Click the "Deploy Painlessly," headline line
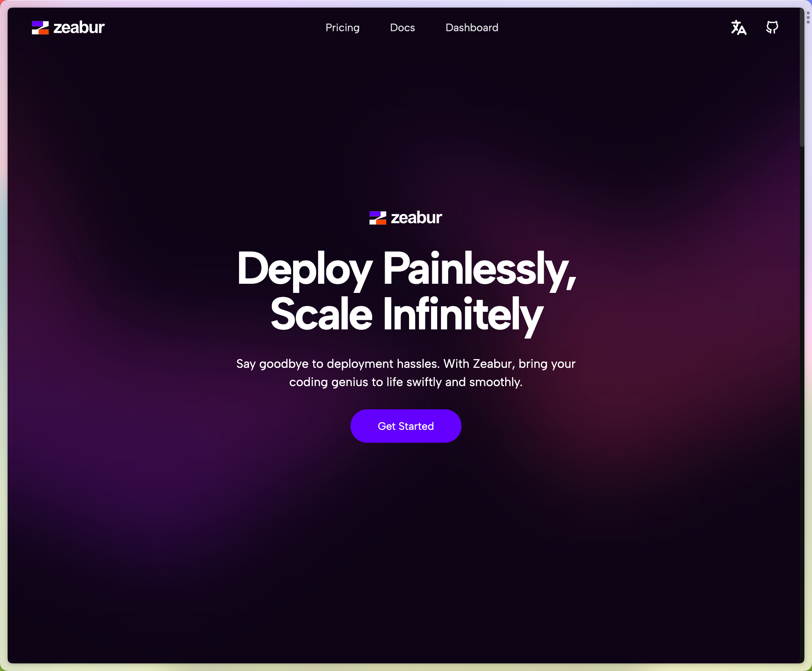Screen dimensions: 812x671 click(406, 269)
